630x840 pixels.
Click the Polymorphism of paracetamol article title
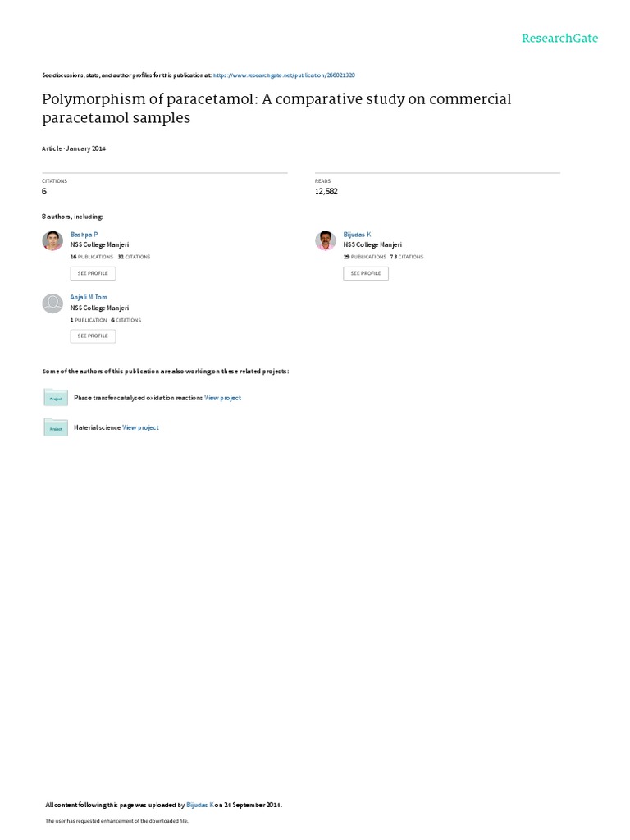point(276,108)
